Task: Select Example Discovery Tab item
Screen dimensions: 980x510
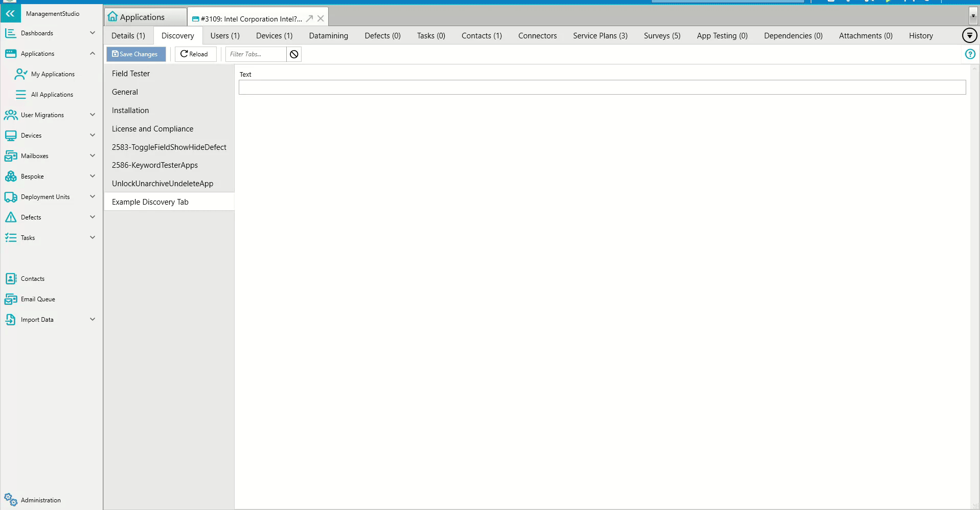Action: 169,202
